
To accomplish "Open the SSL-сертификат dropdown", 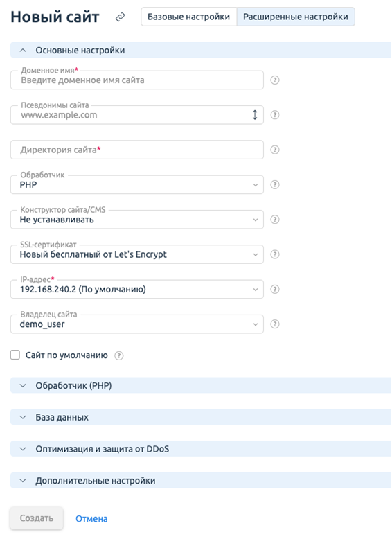I will tap(136, 254).
